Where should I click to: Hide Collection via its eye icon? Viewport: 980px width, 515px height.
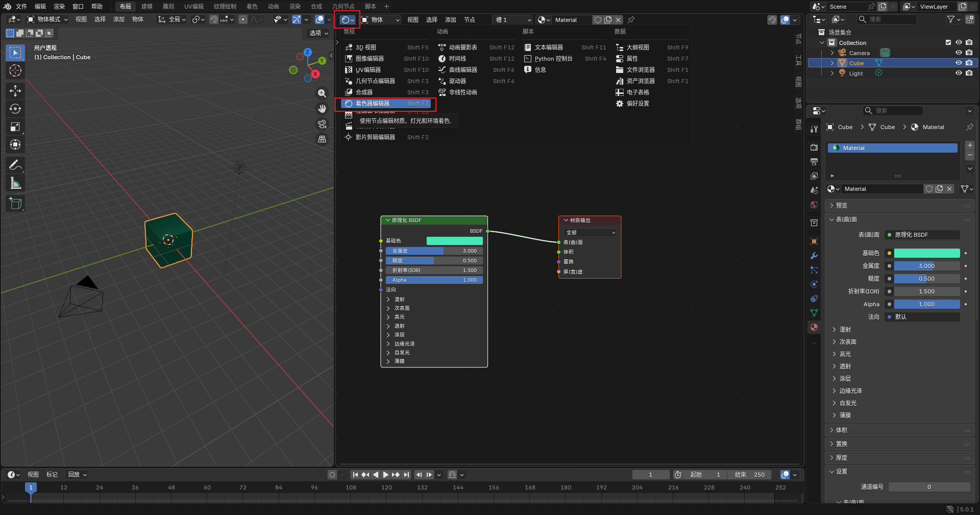(x=959, y=42)
